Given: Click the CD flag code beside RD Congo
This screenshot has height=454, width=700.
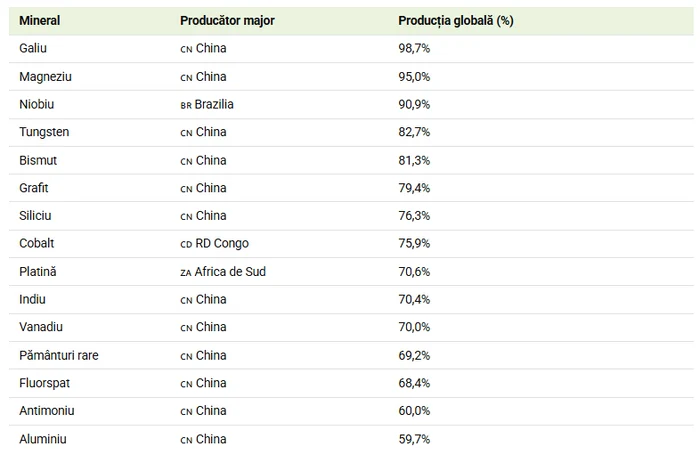Looking at the screenshot, I should click(186, 244).
